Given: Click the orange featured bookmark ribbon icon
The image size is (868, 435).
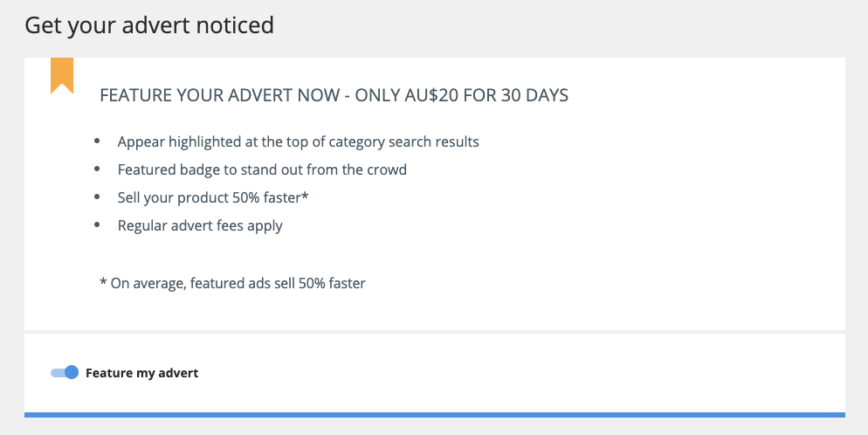Looking at the screenshot, I should [x=62, y=76].
